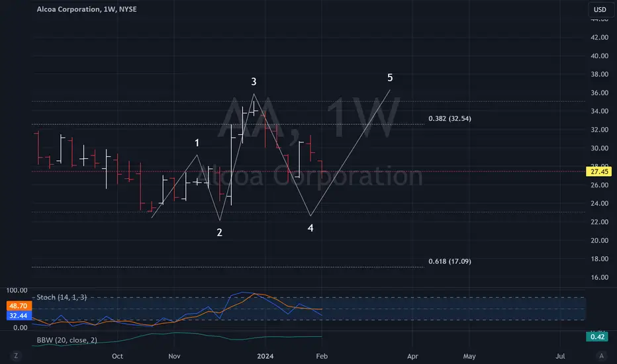Click the yellow 27.45 current price tag
The width and height of the screenshot is (617, 364).
(x=599, y=171)
